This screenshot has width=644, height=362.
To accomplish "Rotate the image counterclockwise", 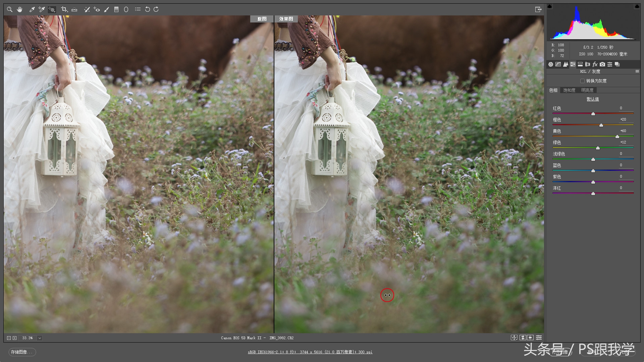I will click(x=148, y=9).
